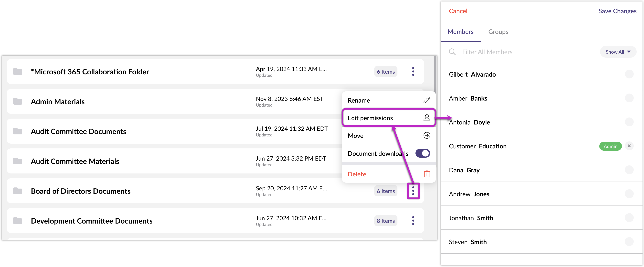644x267 pixels.
Task: Select the circle beside Gilbert Alvarado
Action: click(x=629, y=74)
